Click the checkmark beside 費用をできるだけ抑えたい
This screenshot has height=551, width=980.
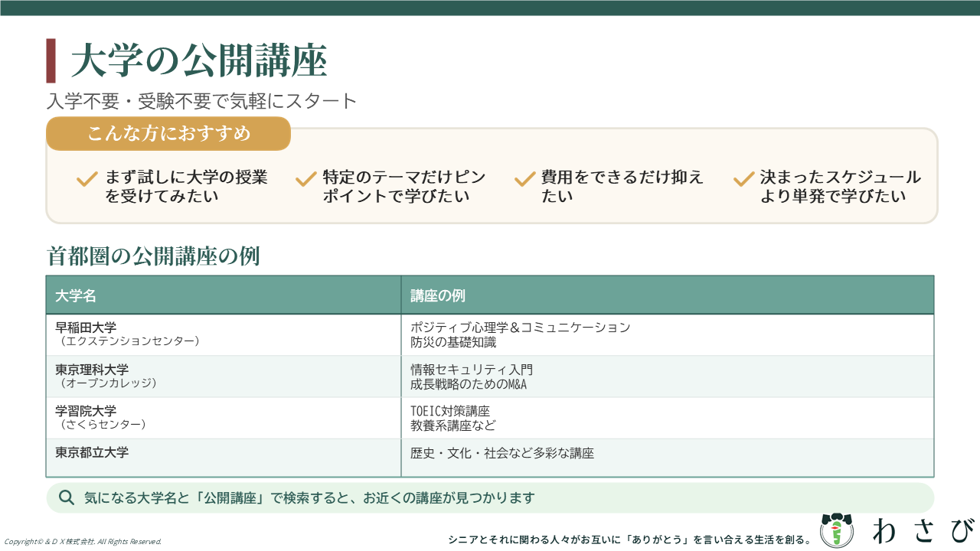coord(524,179)
